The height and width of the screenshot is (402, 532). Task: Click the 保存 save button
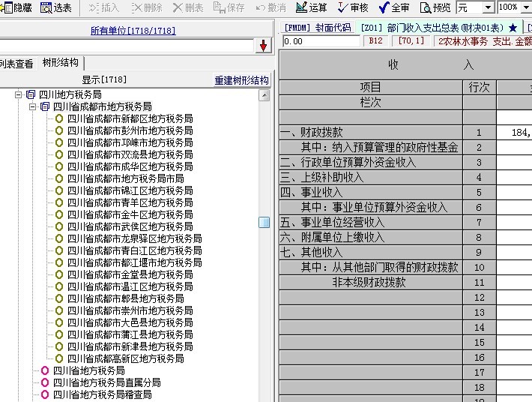(x=229, y=7)
